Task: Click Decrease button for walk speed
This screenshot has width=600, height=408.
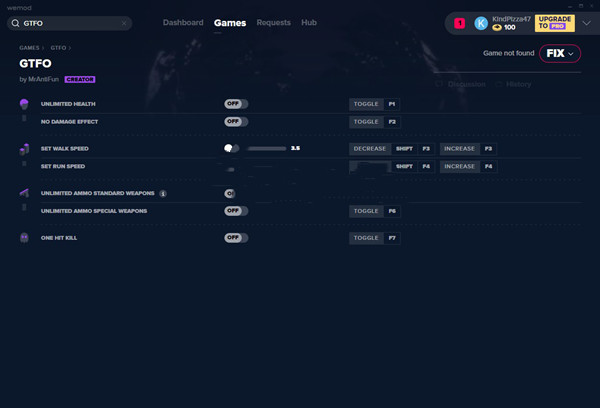Action: click(x=370, y=149)
